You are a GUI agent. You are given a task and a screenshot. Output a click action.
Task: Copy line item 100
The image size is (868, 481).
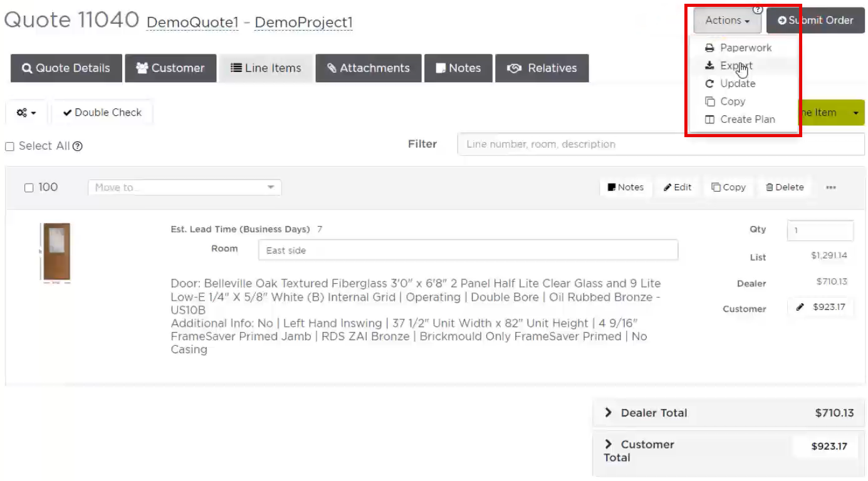[x=728, y=187]
